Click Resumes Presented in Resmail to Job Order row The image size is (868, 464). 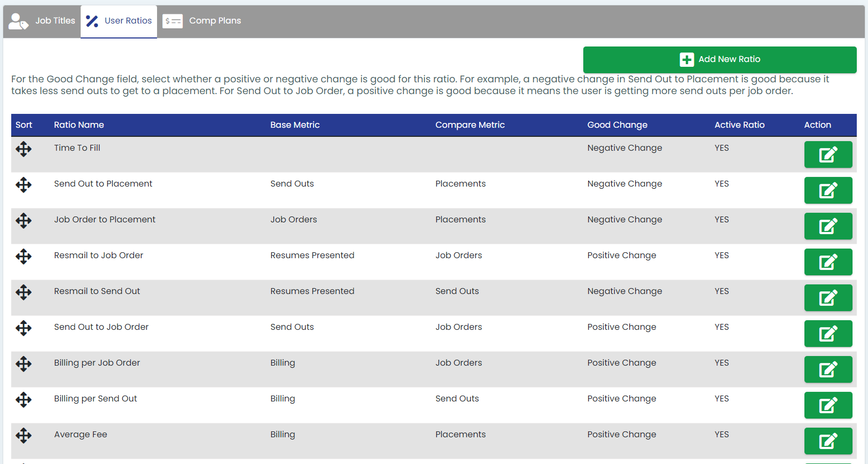tap(312, 256)
